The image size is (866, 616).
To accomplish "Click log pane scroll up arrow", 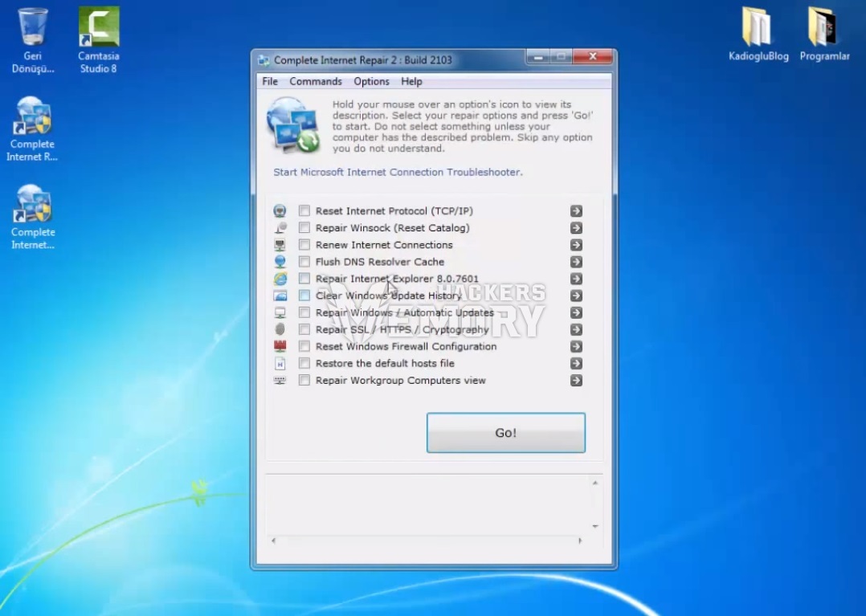I will coord(594,483).
